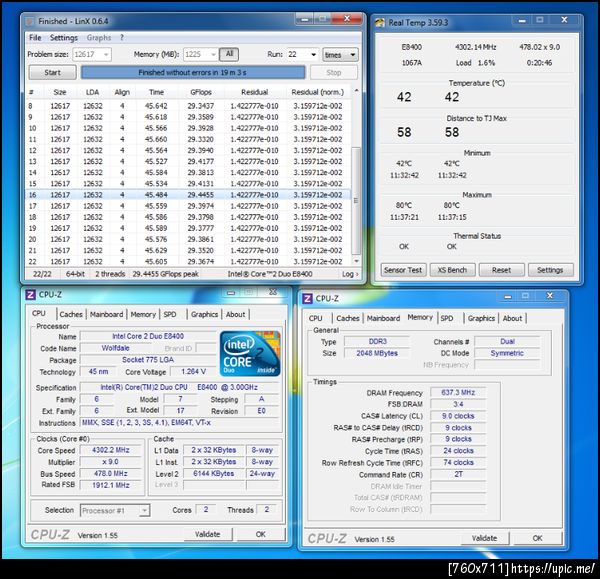
Task: Select result row 13 with 29.4177 GFlops
Action: pos(188,161)
